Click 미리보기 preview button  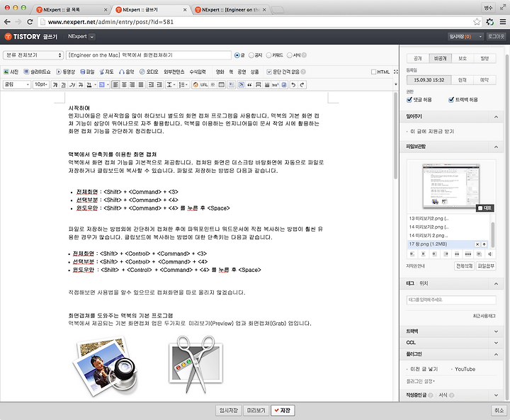[x=256, y=411]
